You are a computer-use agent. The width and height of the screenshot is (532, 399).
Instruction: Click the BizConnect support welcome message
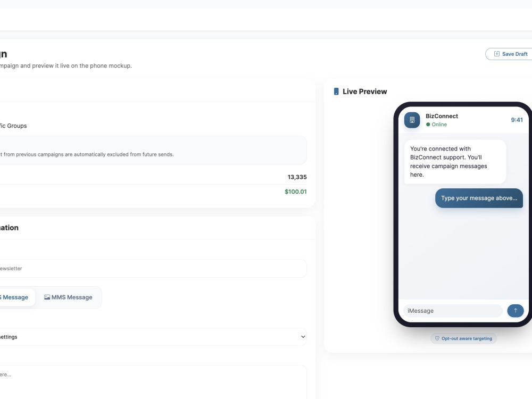coord(455,162)
